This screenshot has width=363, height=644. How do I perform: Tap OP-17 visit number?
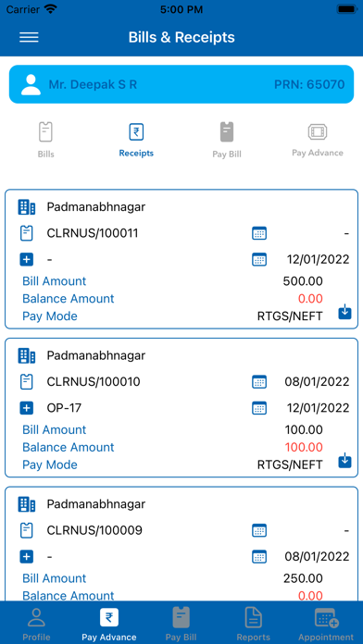coord(64,408)
